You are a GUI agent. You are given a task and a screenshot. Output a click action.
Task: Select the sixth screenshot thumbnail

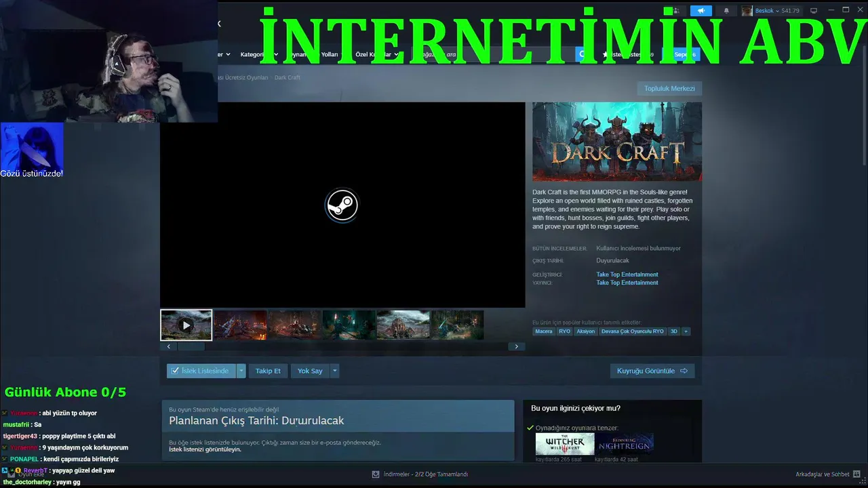(x=457, y=325)
